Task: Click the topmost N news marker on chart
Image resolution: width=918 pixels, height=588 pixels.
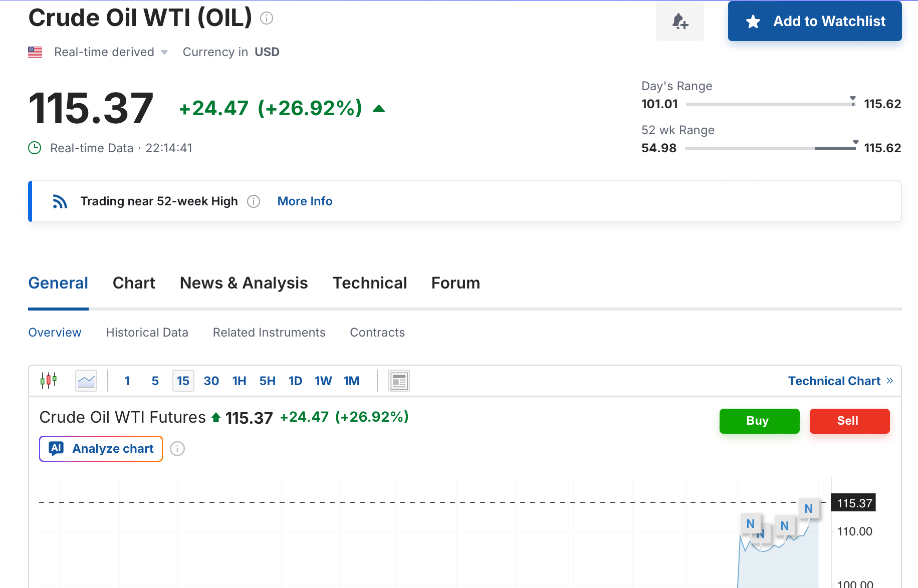Action: pos(808,509)
